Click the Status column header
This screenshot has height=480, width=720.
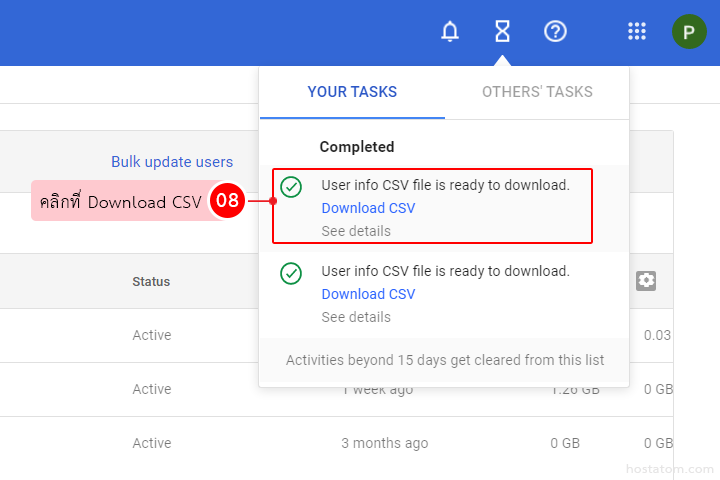151,282
